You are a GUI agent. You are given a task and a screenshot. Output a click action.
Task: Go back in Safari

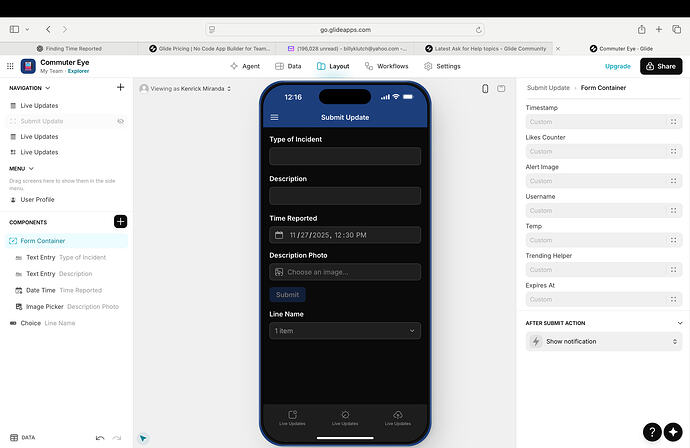coord(48,29)
